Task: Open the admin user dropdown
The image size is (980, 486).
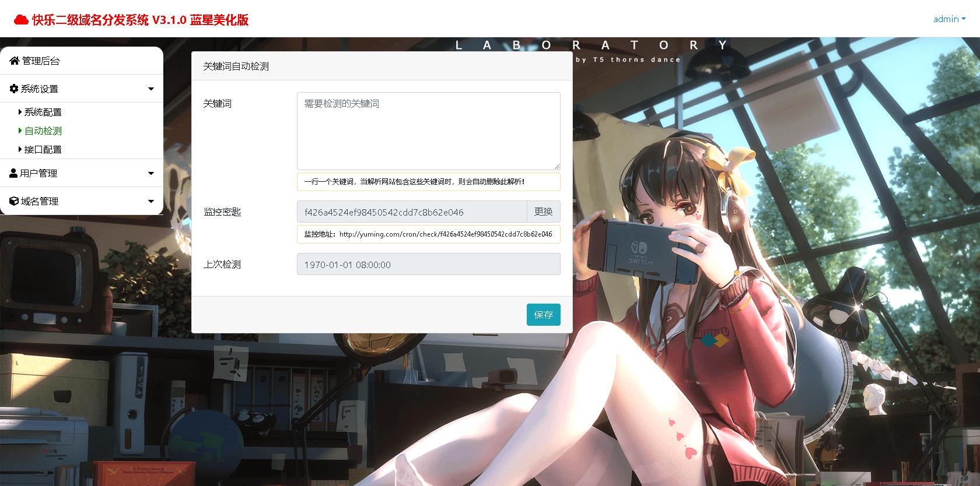Action: [949, 19]
